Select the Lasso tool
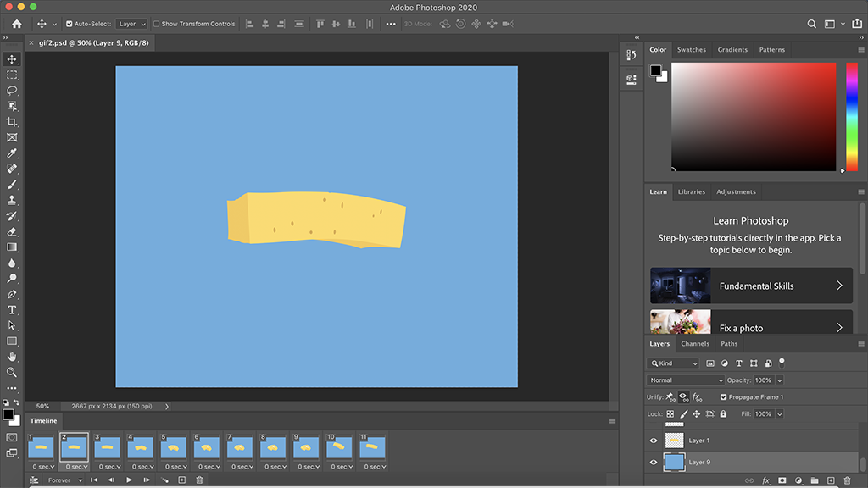Image resolution: width=868 pixels, height=488 pixels. (x=12, y=90)
